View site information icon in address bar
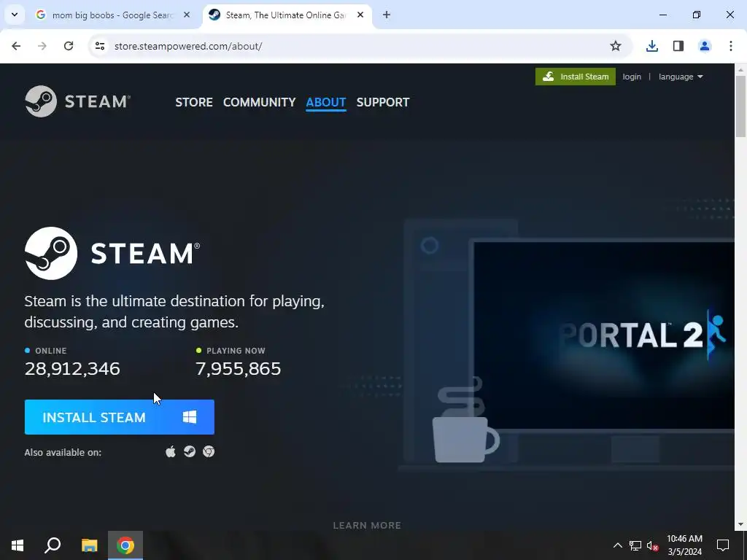This screenshot has width=747, height=560. click(x=100, y=46)
